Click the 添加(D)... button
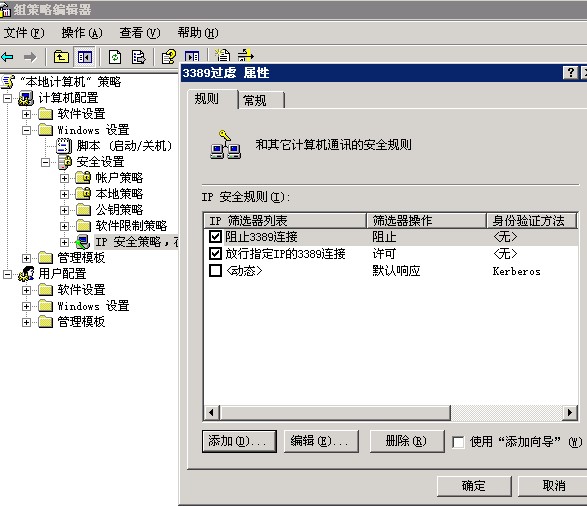587x506 pixels. click(x=239, y=441)
